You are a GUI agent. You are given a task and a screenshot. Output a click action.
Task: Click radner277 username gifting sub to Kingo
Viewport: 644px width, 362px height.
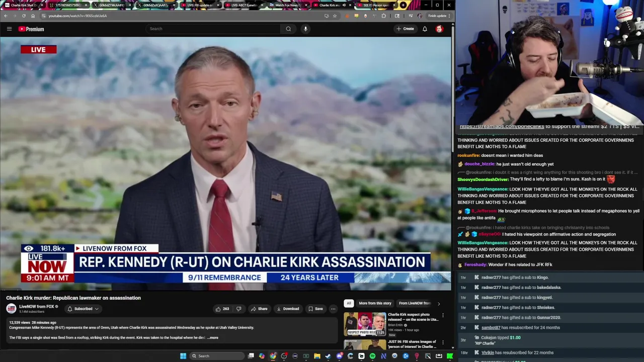click(491, 278)
